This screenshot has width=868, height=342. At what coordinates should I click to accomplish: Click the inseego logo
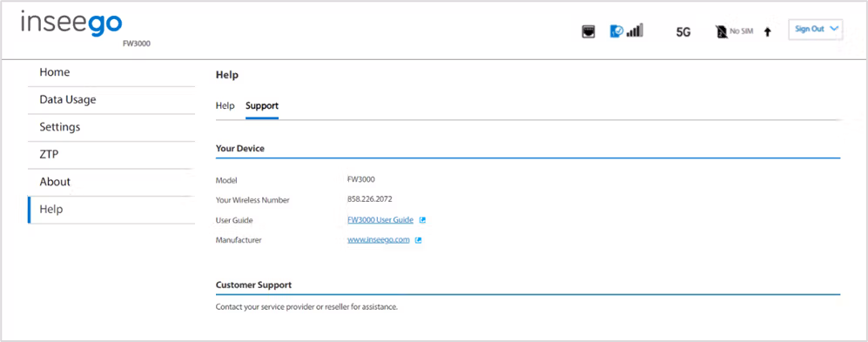tap(72, 25)
